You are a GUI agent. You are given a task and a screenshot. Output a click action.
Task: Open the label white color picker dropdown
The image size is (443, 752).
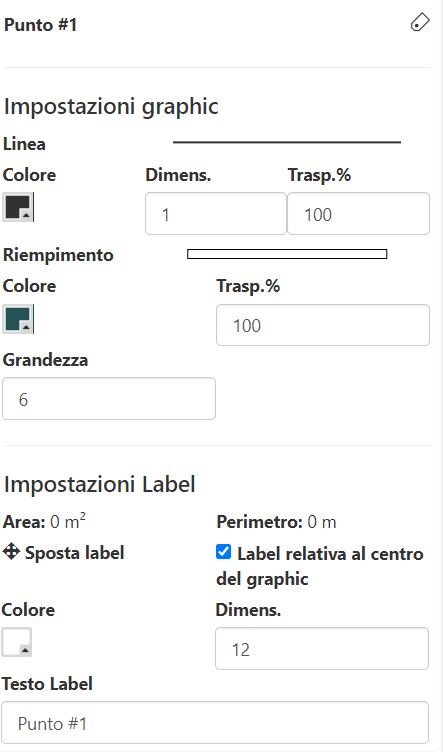click(17, 642)
